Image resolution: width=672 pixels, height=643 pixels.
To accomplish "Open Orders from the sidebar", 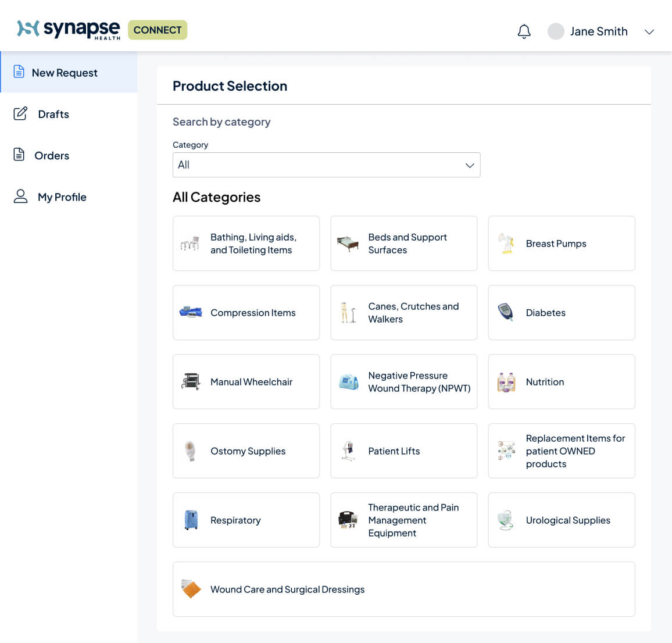I will 52,155.
